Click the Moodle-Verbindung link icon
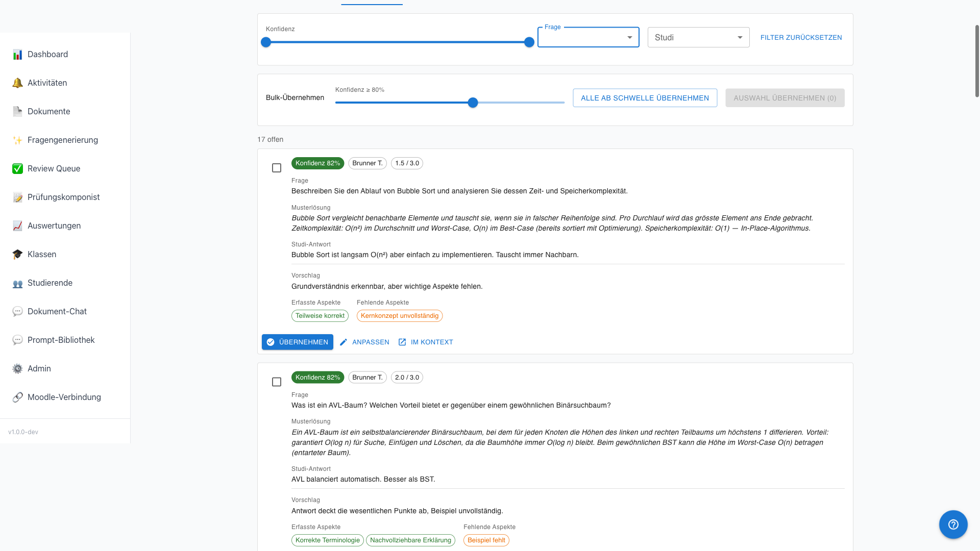980x551 pixels. [17, 397]
